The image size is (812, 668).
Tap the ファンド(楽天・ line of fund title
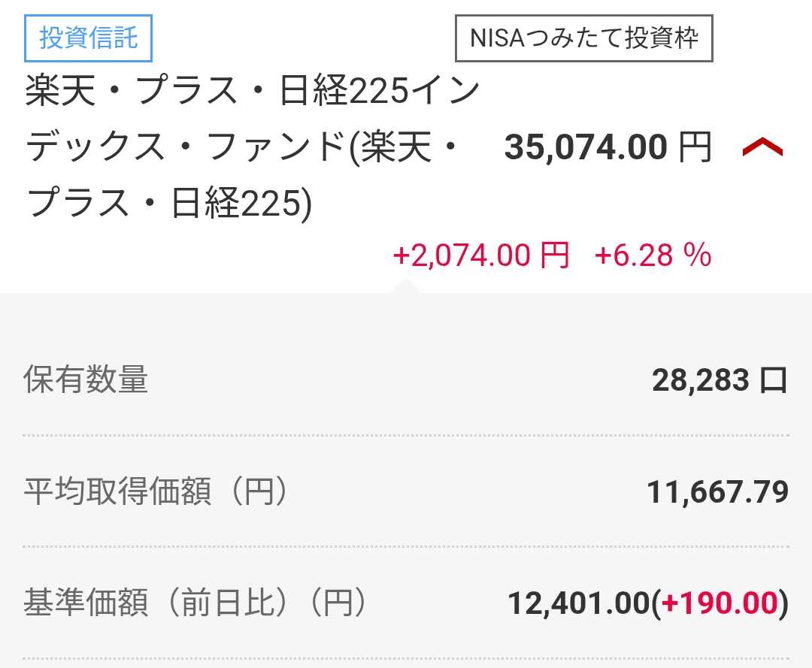coord(332,147)
